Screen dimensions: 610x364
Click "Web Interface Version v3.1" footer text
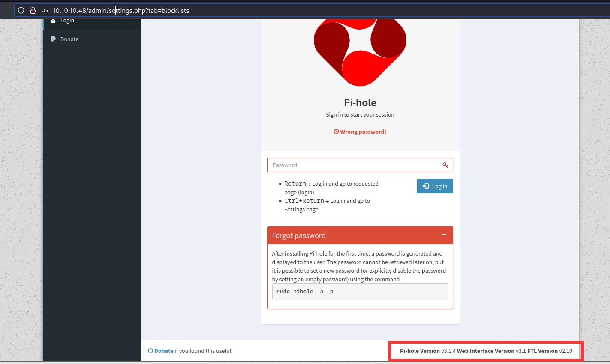point(491,351)
